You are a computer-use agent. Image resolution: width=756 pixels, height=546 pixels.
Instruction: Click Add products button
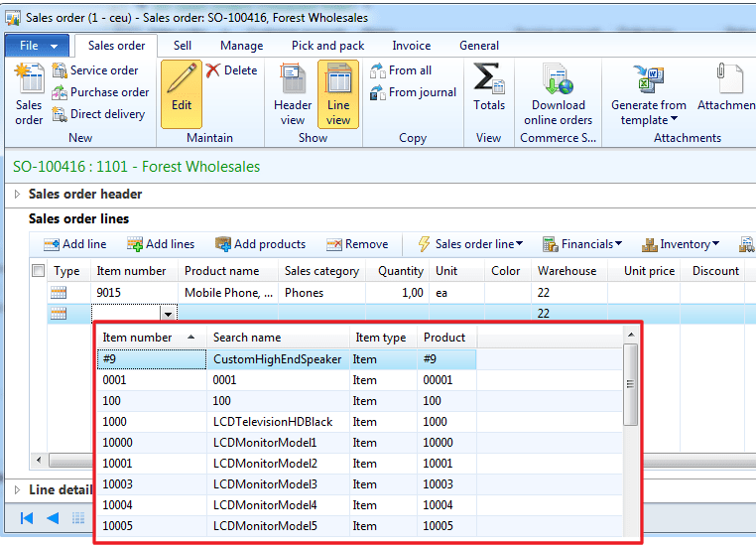(x=260, y=244)
